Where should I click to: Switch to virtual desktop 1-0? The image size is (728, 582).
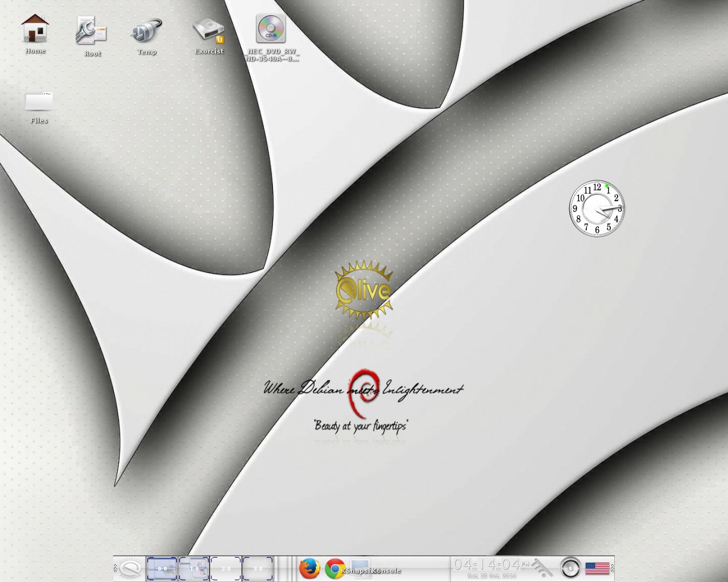pyautogui.click(x=194, y=568)
